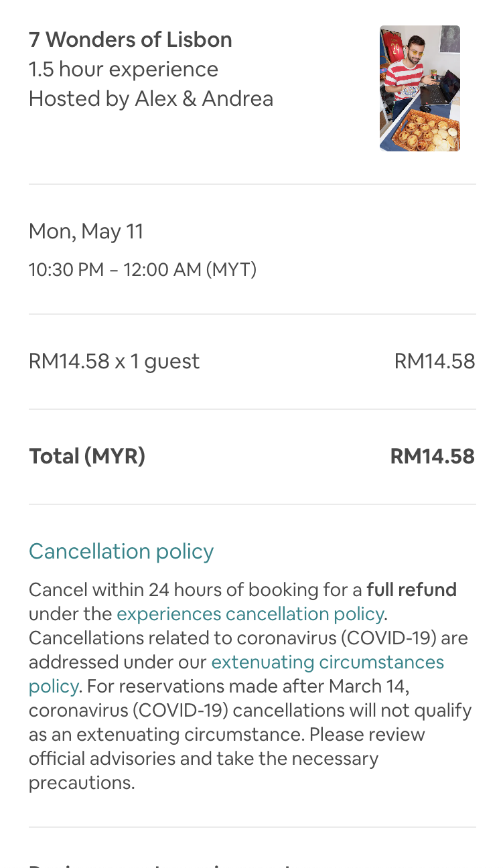This screenshot has width=503, height=868.
Task: Tap the 10:30 PM – 12:00 AM time
Action: (143, 270)
